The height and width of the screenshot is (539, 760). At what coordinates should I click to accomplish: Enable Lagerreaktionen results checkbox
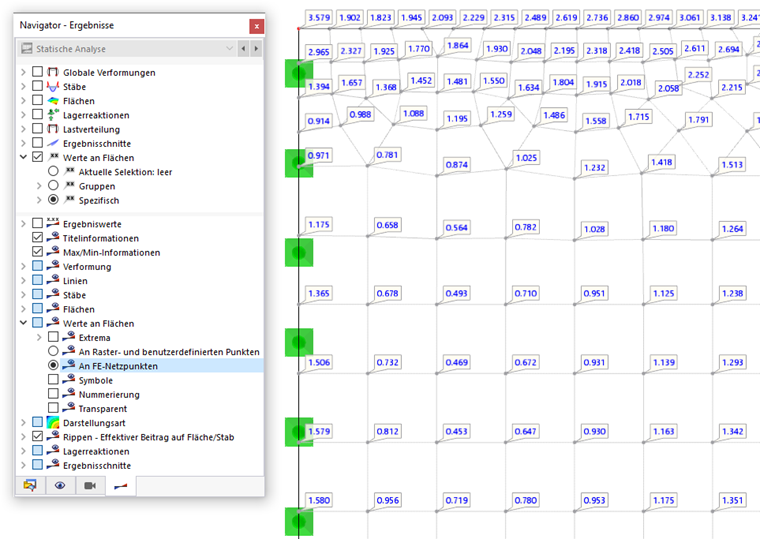tap(37, 114)
